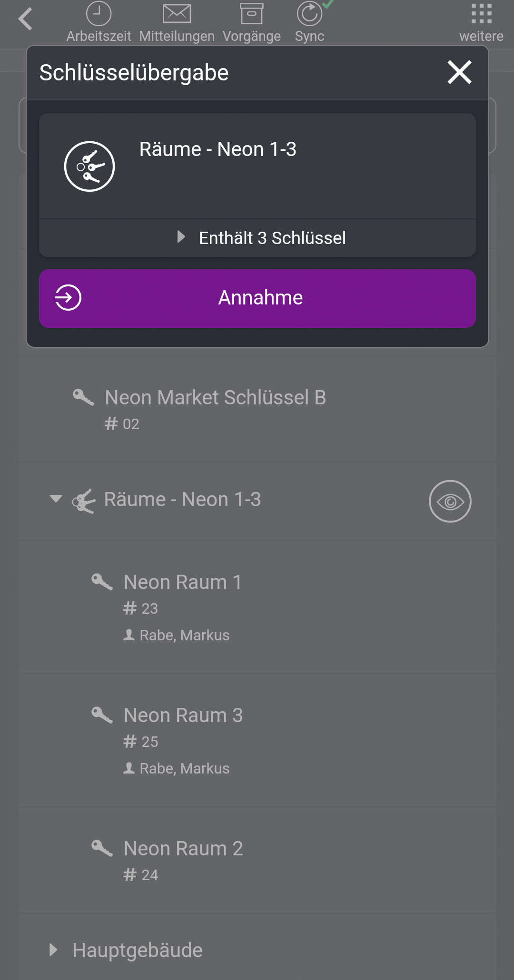Click the green sync status checkmark
The height and width of the screenshot is (980, 514).
point(327,5)
